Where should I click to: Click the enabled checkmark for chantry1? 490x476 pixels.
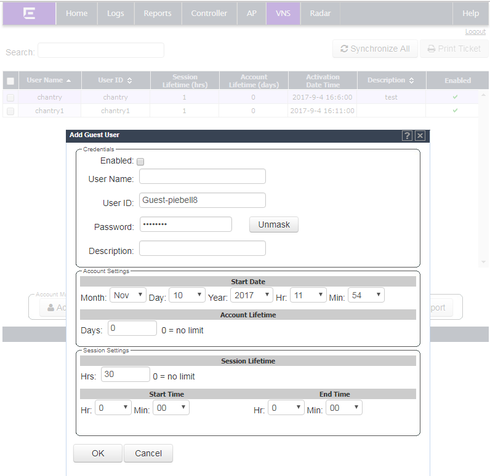pos(455,110)
